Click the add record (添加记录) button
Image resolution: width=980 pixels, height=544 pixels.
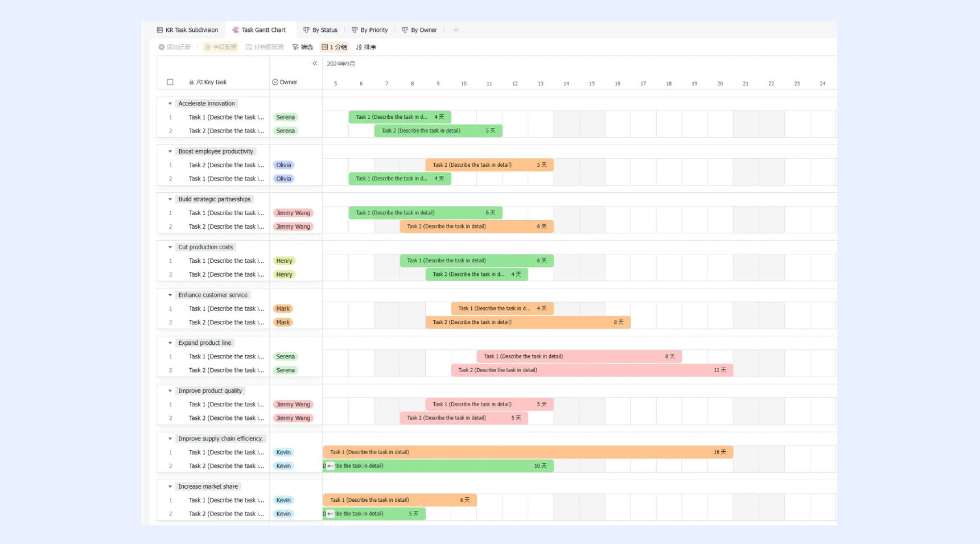coord(175,47)
